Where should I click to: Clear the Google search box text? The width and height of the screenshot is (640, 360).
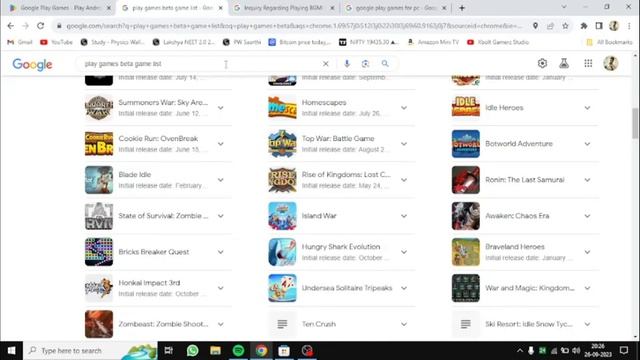coord(325,64)
